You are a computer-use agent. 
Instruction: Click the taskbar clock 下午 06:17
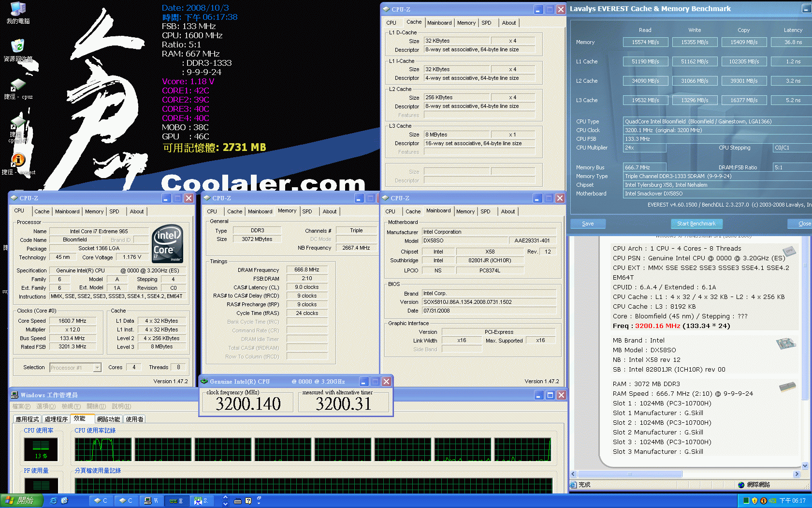point(792,501)
